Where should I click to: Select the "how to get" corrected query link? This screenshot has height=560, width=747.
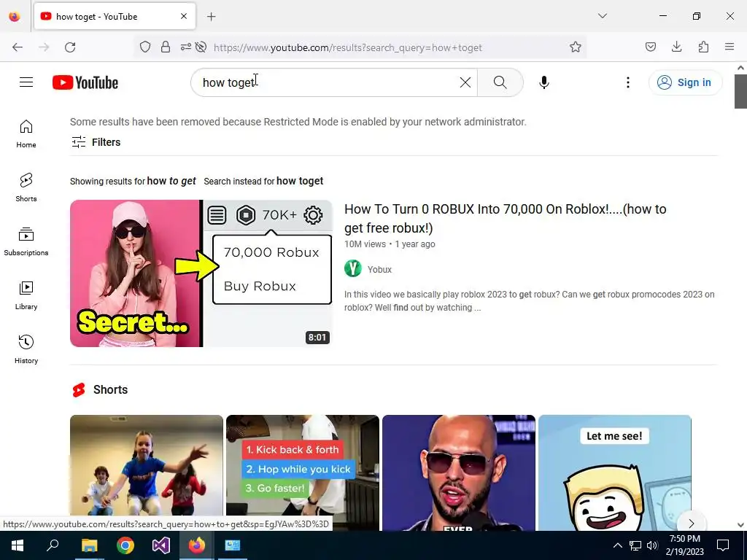[x=171, y=181]
